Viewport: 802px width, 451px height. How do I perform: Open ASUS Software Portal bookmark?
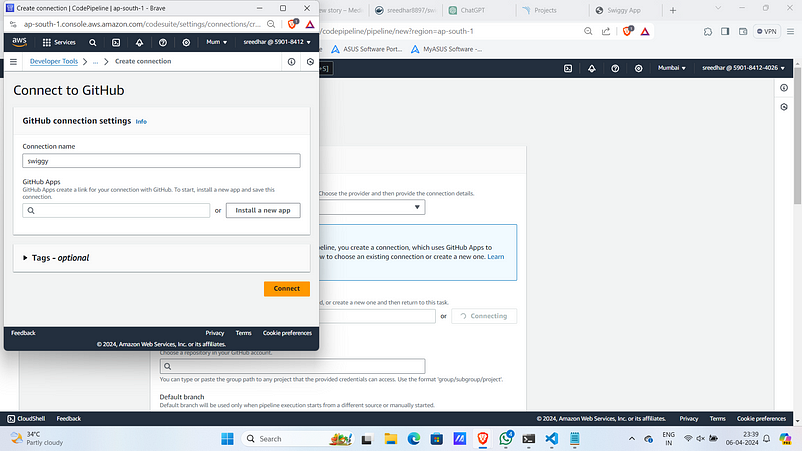coord(366,49)
